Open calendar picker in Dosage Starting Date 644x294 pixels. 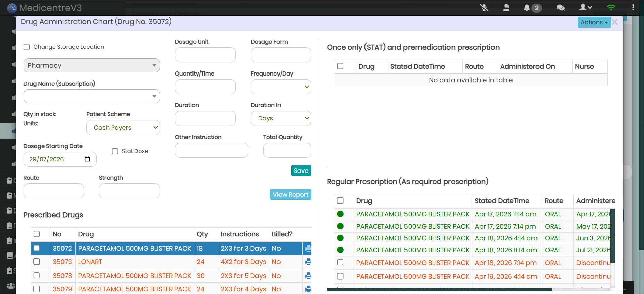coord(87,159)
